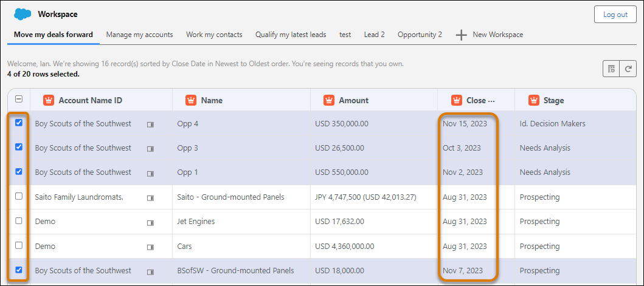This screenshot has height=286, width=644.
Task: Switch to Manage my accounts tab
Action: (140, 35)
